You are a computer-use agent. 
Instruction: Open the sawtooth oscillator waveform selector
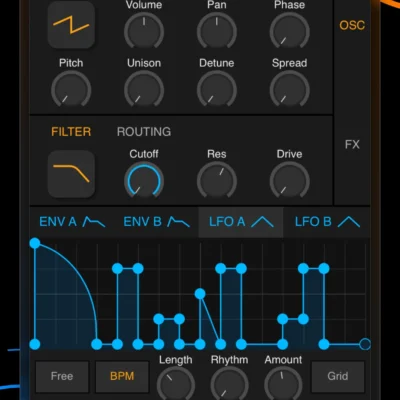(71, 25)
